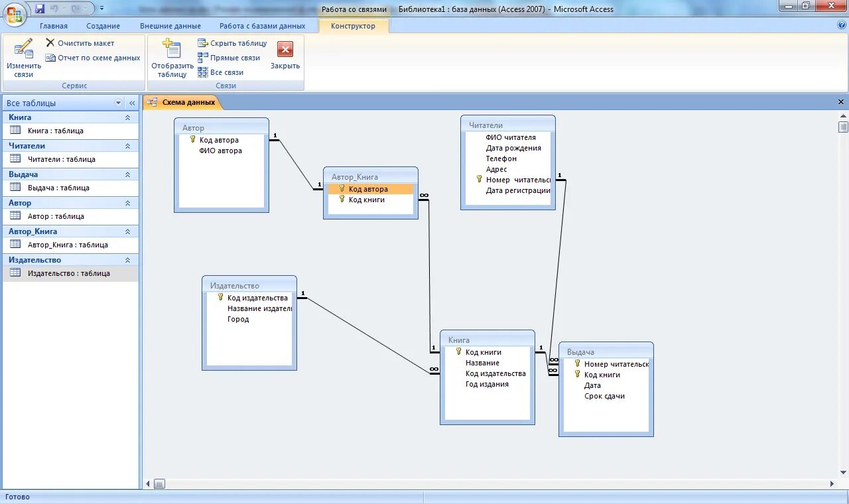The height and width of the screenshot is (504, 849).
Task: Collapse the Читатели group
Action: [x=128, y=146]
